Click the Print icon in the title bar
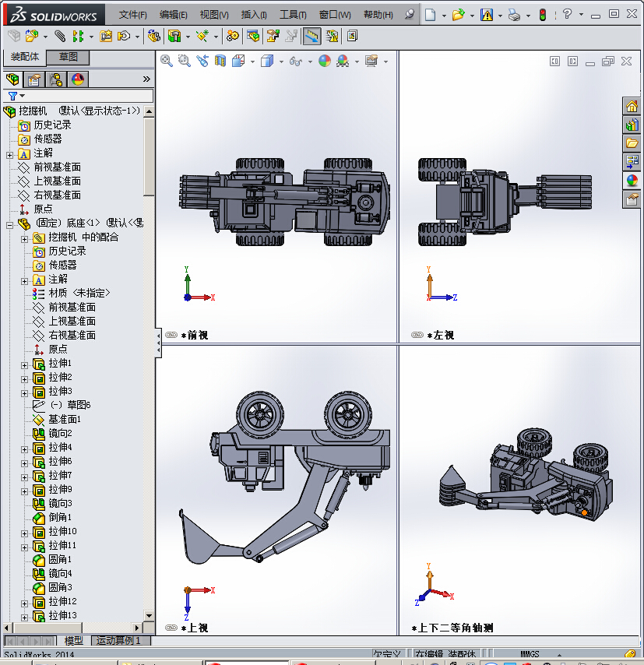 [514, 16]
